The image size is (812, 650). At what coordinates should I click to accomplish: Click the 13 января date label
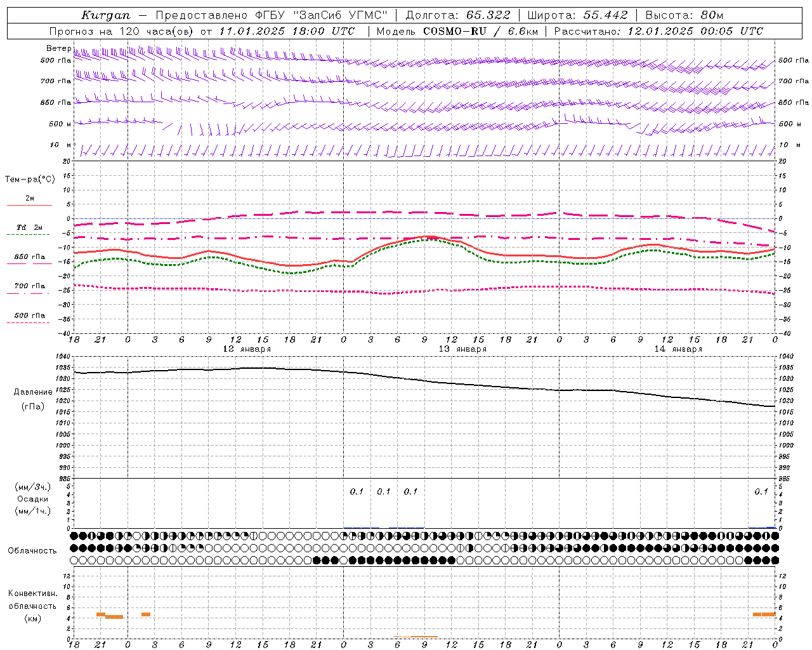462,348
